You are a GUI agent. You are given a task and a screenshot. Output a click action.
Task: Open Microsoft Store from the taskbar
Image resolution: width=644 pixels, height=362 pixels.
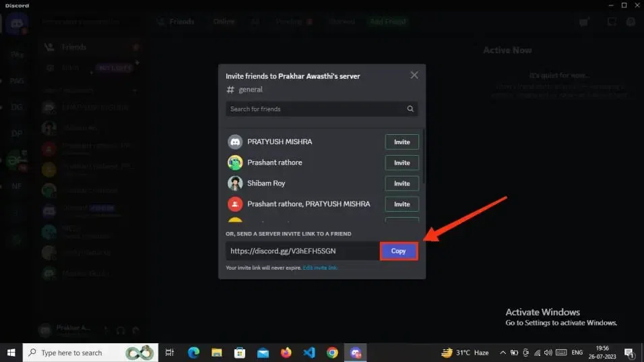coord(240,353)
